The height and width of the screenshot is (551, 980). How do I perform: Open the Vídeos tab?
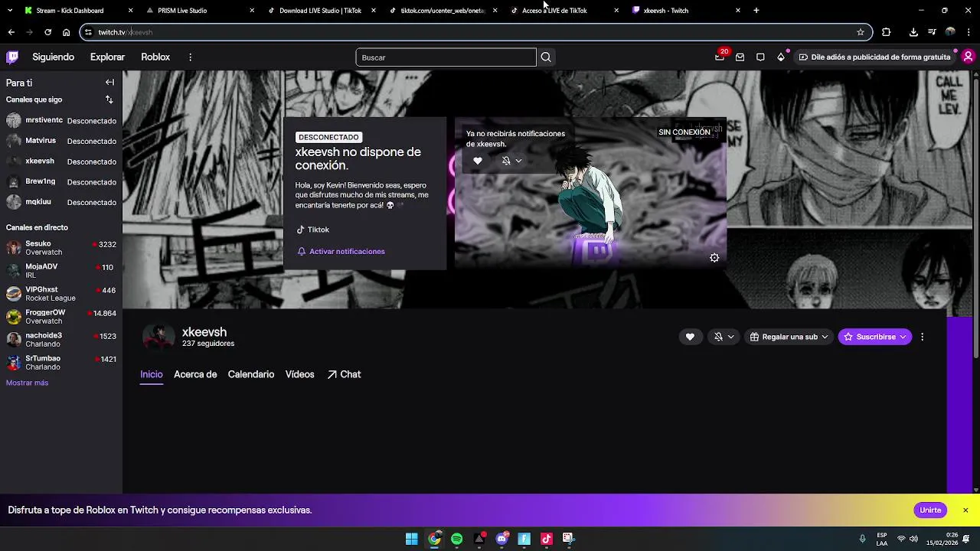[299, 374]
